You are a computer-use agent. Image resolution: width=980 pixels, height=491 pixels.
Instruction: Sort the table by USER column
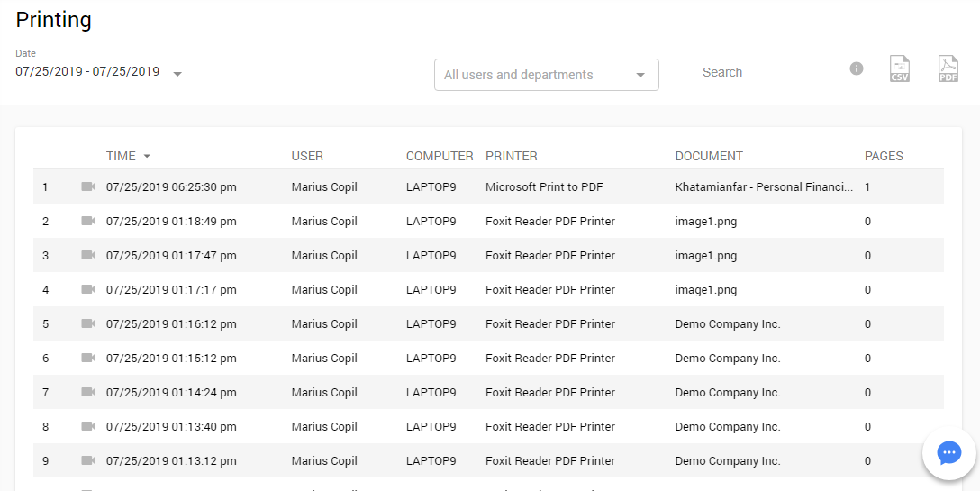tap(307, 156)
